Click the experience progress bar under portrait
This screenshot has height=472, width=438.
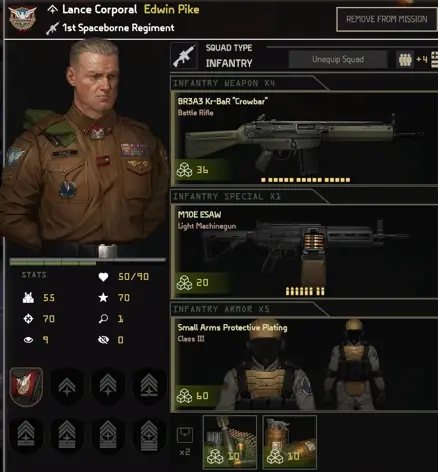(88, 262)
